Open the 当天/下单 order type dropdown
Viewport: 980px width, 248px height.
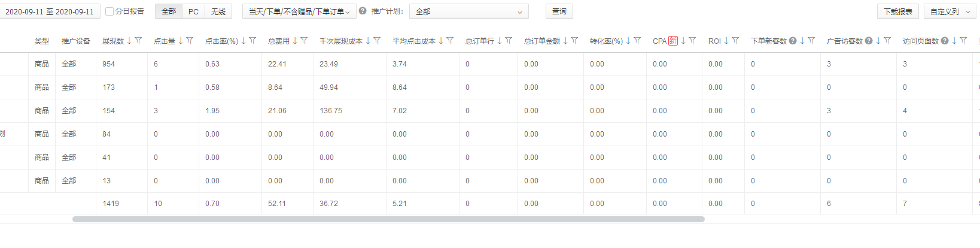click(299, 11)
